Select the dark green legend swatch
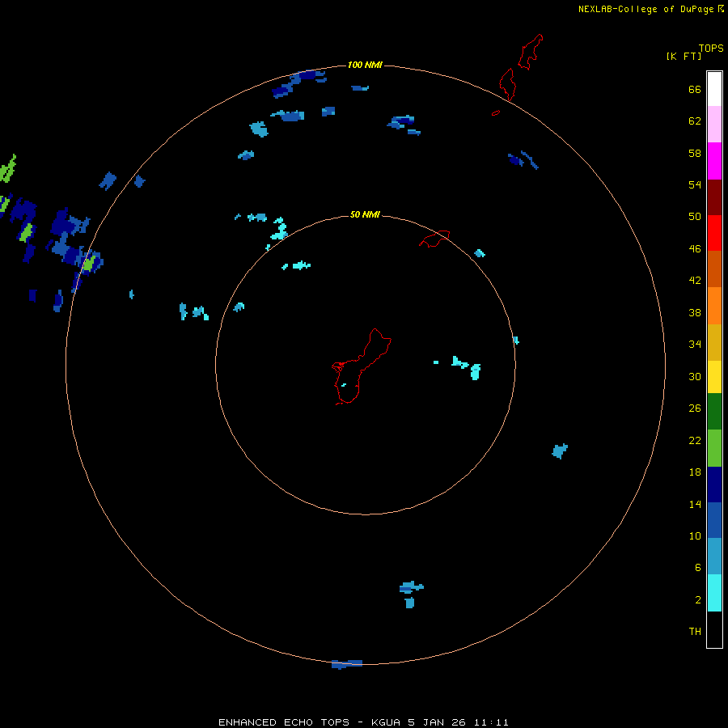Screen dimensions: 728x728 coord(714,412)
